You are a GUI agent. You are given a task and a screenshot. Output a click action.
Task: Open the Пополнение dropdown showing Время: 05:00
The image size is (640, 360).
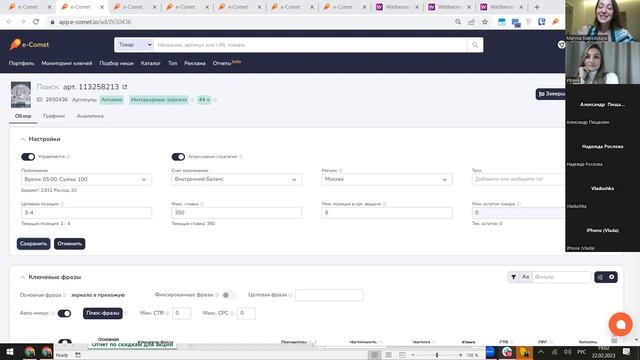point(86,180)
